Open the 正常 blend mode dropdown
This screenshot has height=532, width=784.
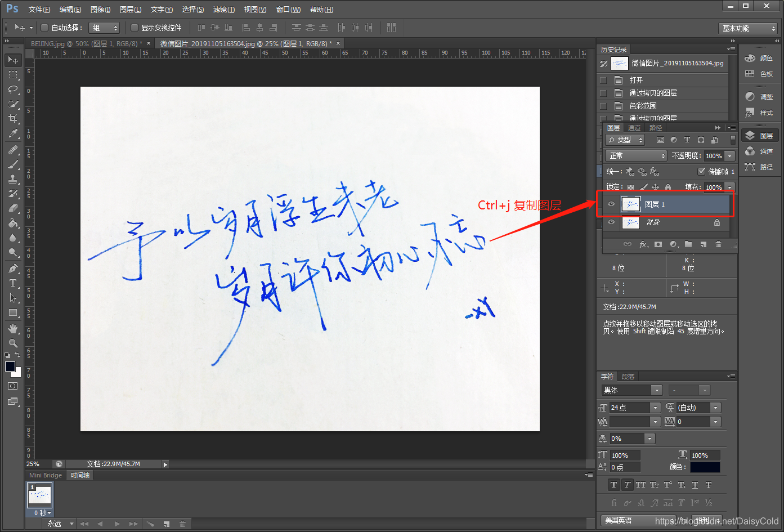tap(637, 156)
